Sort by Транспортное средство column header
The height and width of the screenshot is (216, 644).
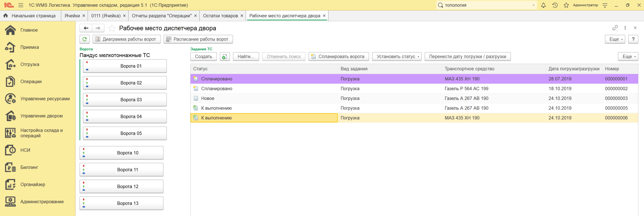coord(469,69)
